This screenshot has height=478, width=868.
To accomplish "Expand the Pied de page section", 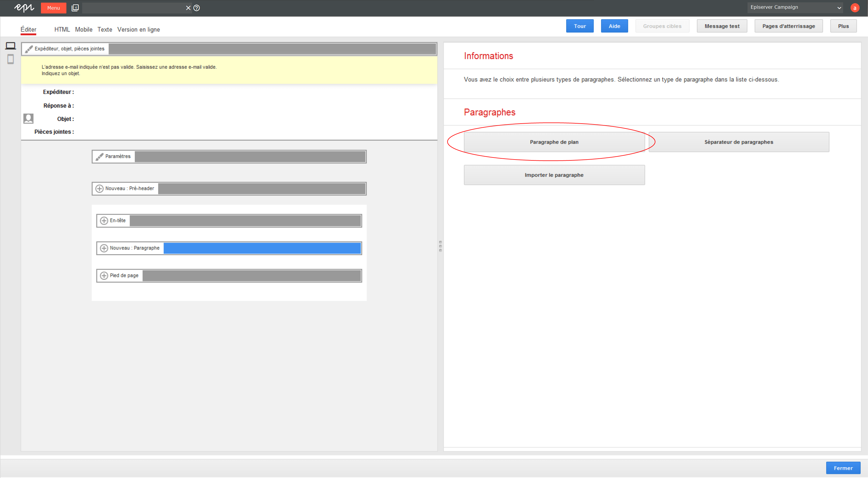I will point(103,276).
